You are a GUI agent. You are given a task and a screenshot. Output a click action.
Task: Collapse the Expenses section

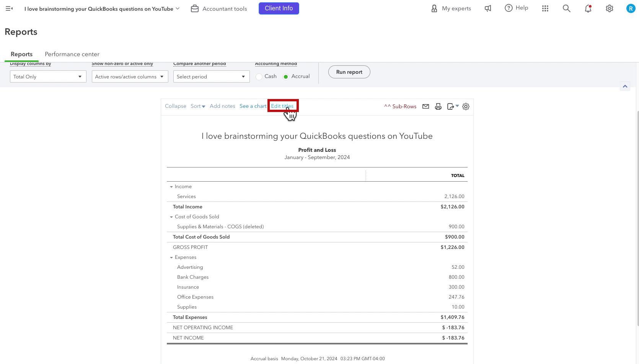point(171,257)
